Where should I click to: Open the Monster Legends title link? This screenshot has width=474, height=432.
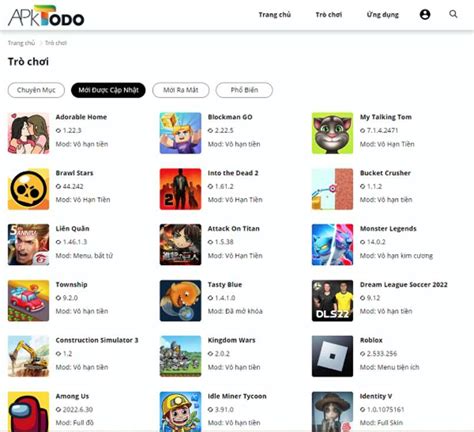388,229
